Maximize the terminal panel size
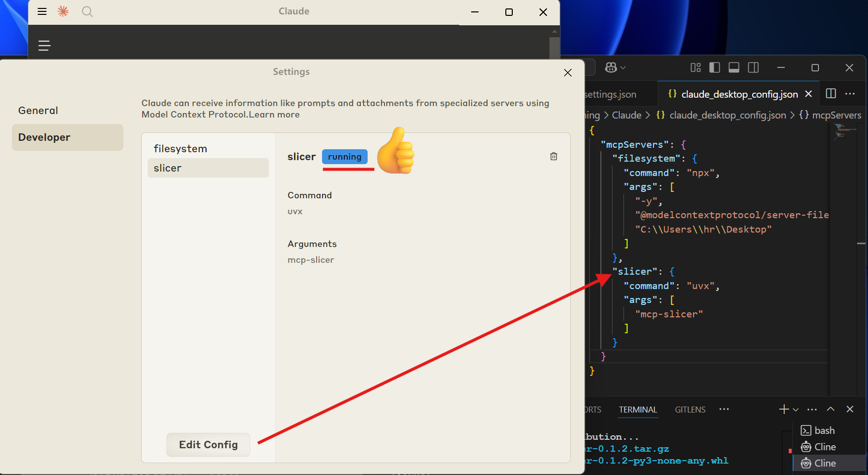Screen dimensions: 868x475 (x=831, y=409)
